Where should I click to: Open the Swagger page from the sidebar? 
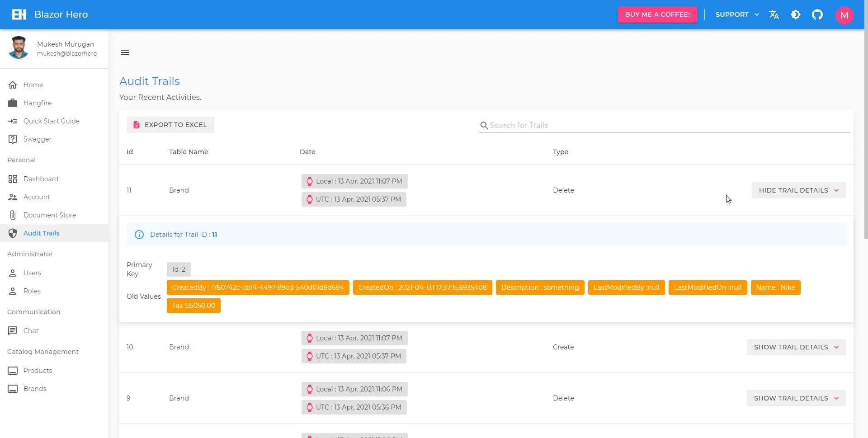37,139
